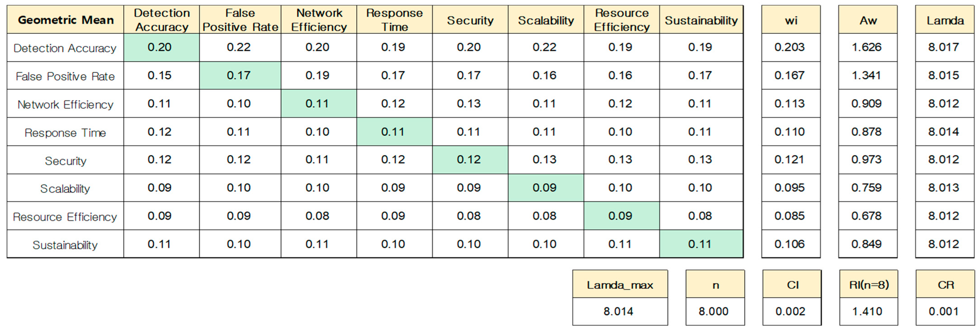This screenshot has height=333, width=980.
Task: Select the Network Efficiency row label
Action: click(65, 105)
